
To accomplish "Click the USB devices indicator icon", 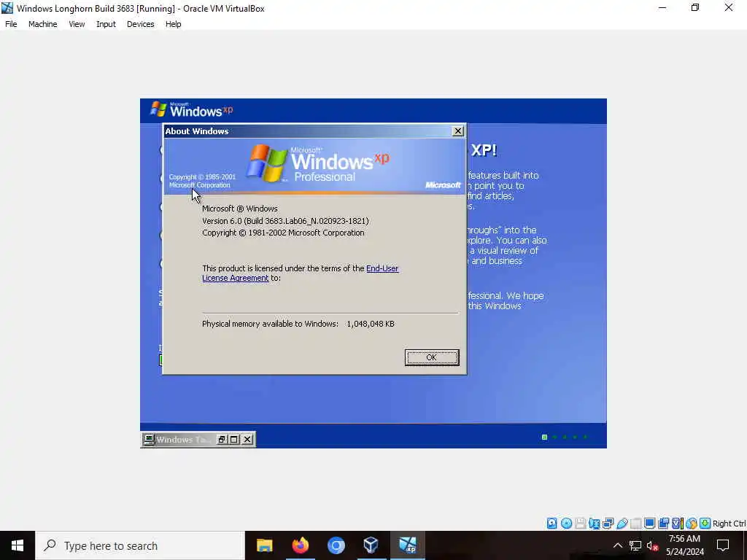I will (x=622, y=524).
